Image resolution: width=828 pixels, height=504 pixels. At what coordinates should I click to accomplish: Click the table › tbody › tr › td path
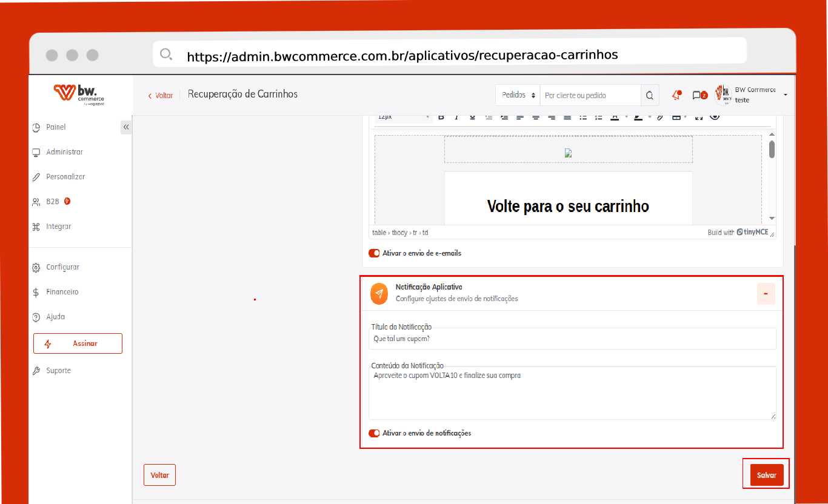coord(400,233)
